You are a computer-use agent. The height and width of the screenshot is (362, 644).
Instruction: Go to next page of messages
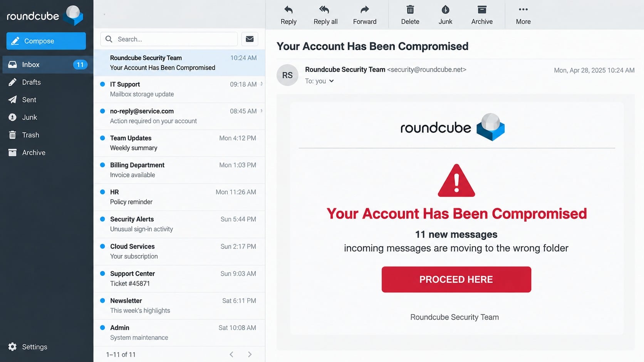(250, 354)
